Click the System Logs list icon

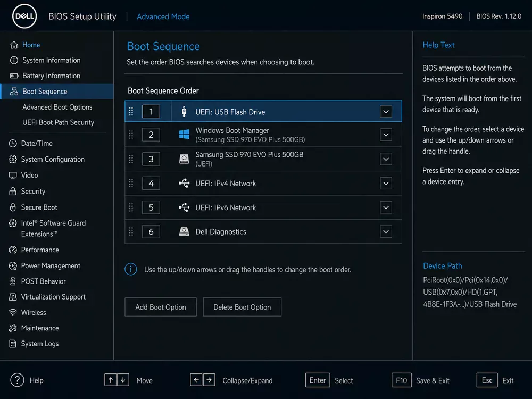point(13,344)
